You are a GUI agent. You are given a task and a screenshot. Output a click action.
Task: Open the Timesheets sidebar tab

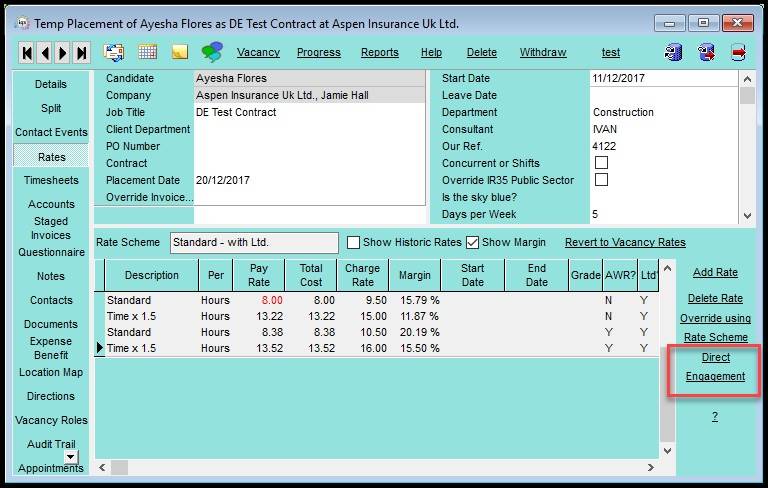coord(51,180)
